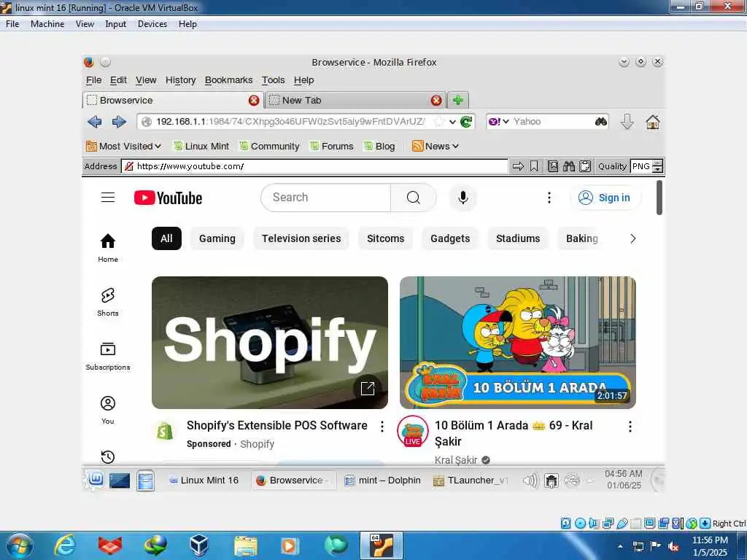Click the Sign in button

[605, 198]
